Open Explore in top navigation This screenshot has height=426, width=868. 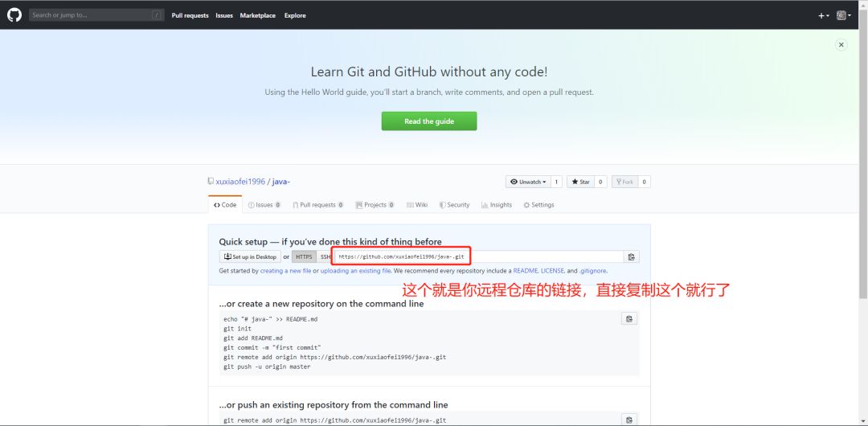[295, 15]
